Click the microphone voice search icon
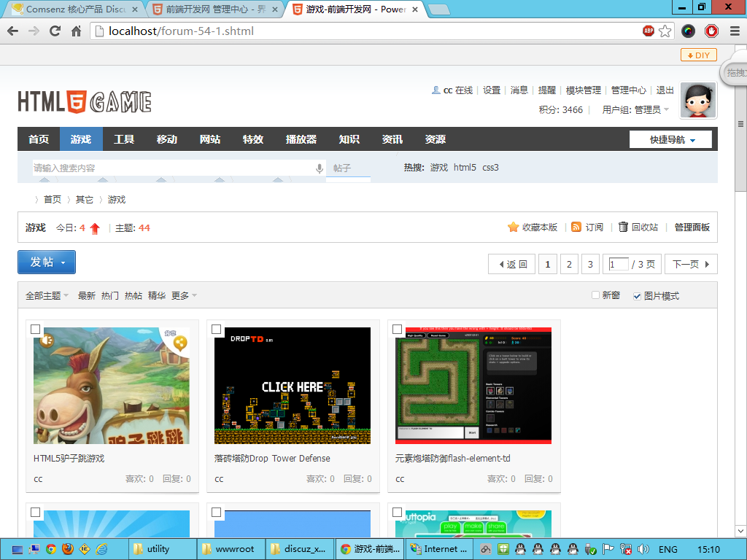This screenshot has width=747, height=560. pyautogui.click(x=320, y=168)
